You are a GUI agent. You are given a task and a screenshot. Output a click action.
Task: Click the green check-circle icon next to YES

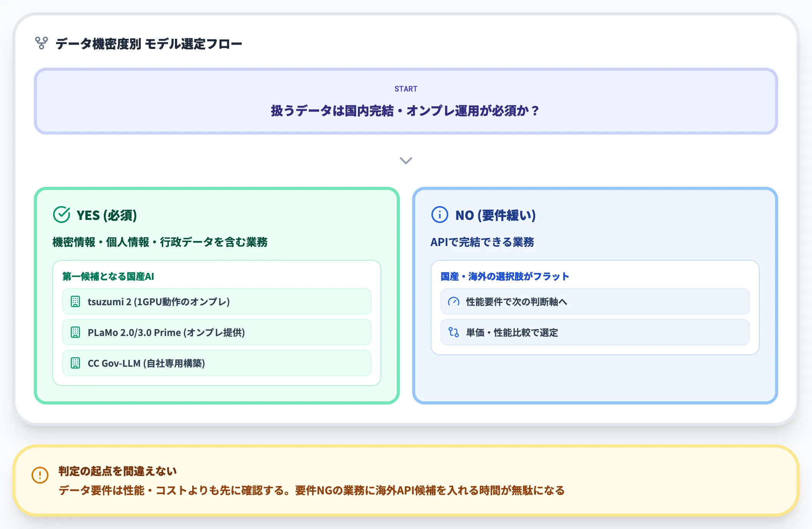click(62, 215)
